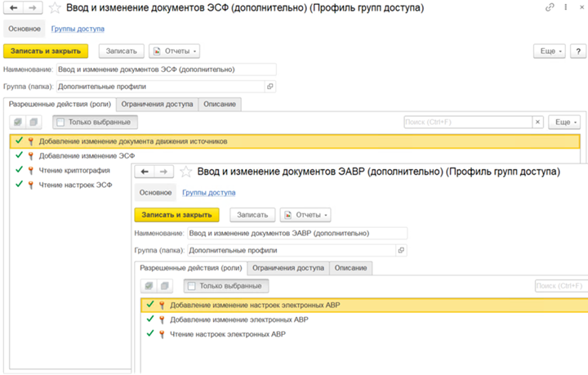The height and width of the screenshot is (375, 588).
Task: Open Отчеты dropdown in ЭАВР window
Action: pos(305,215)
